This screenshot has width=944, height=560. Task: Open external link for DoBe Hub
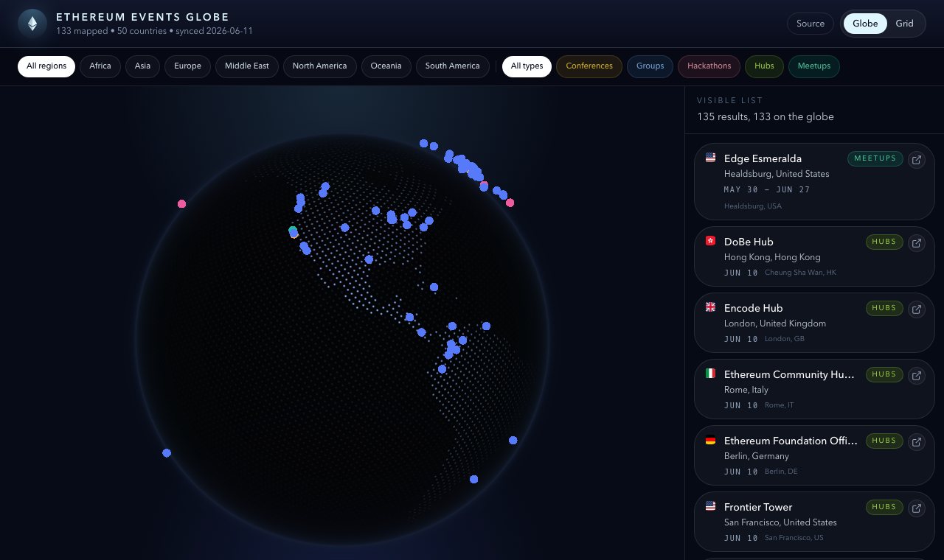tap(916, 242)
